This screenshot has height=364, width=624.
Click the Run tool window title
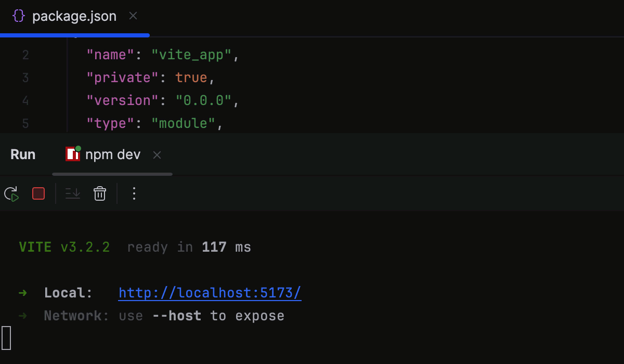coord(22,154)
